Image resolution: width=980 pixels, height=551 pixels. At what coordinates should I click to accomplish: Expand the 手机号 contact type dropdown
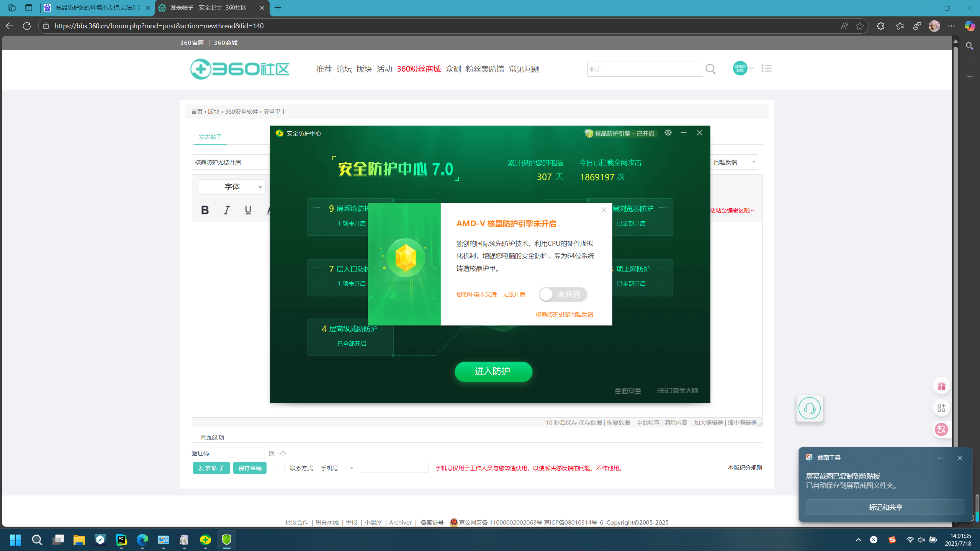[x=337, y=468]
